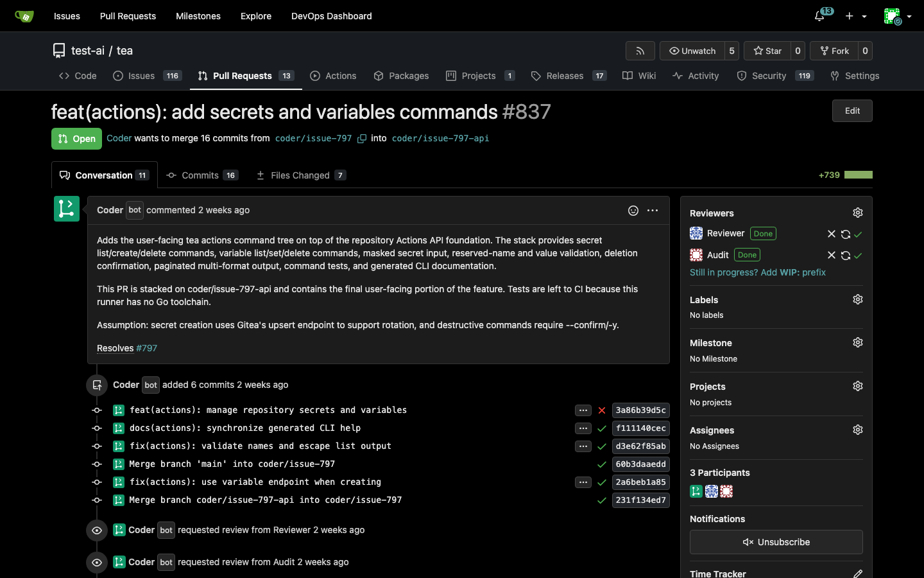This screenshot has width=924, height=578.
Task: Open the test-ai owner link
Action: click(x=88, y=51)
